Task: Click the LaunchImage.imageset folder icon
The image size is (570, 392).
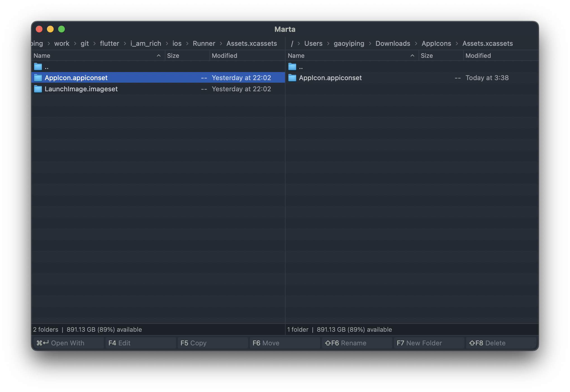Action: (38, 89)
